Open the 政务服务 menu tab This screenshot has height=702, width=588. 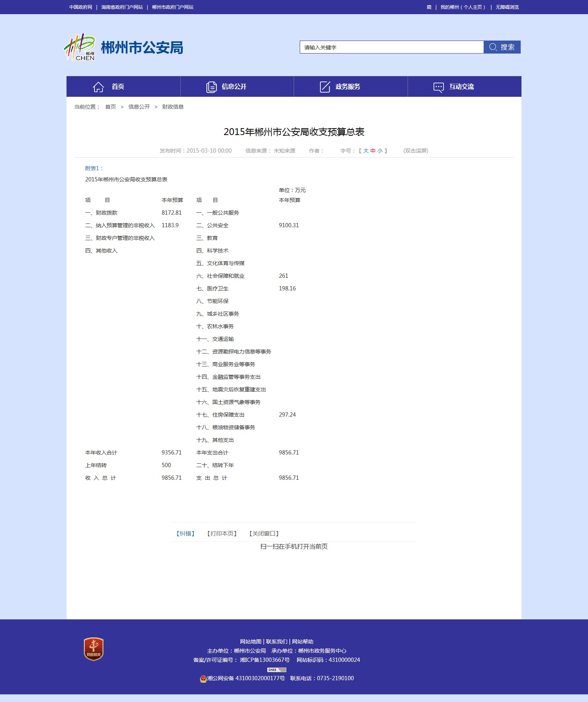[x=348, y=87]
